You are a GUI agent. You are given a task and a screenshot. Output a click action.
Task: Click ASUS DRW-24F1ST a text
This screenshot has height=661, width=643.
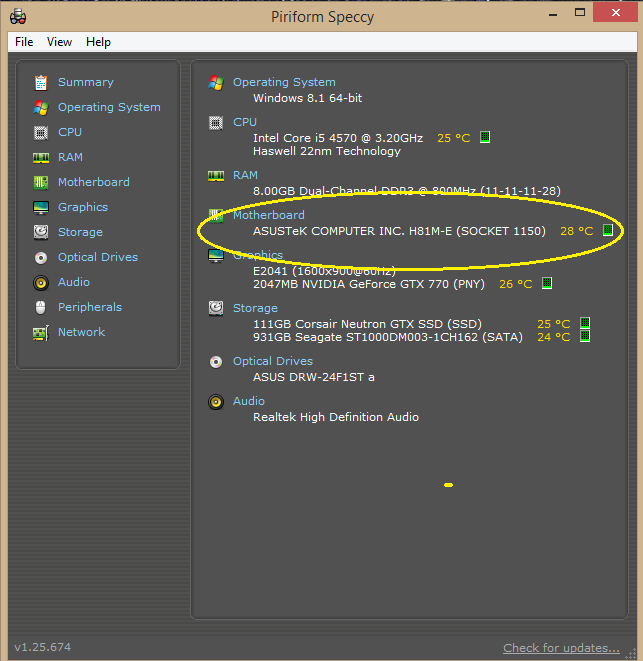click(x=314, y=377)
